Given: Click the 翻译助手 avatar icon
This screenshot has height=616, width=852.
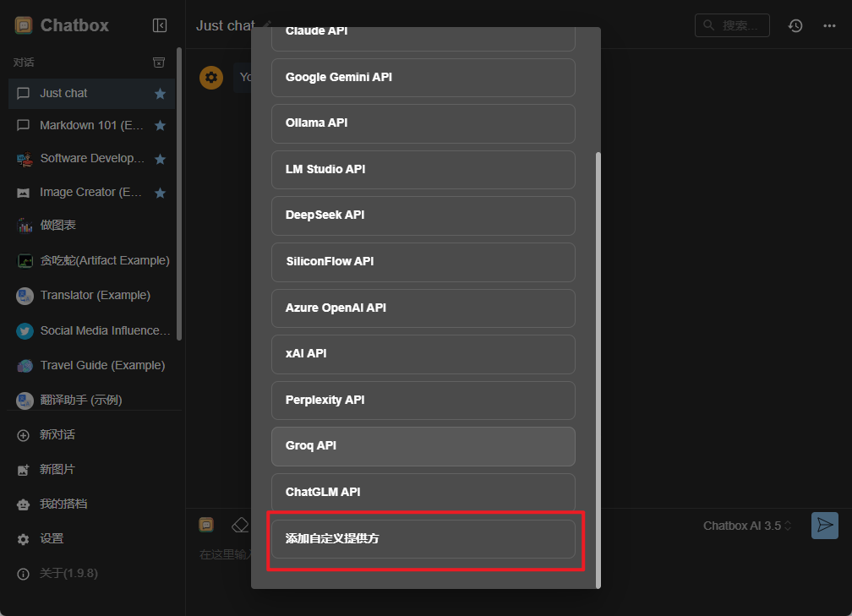Looking at the screenshot, I should click(x=25, y=401).
